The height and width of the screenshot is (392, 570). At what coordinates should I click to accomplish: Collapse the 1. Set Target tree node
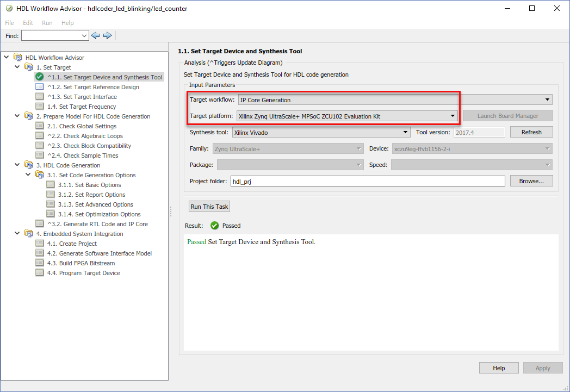pos(17,67)
